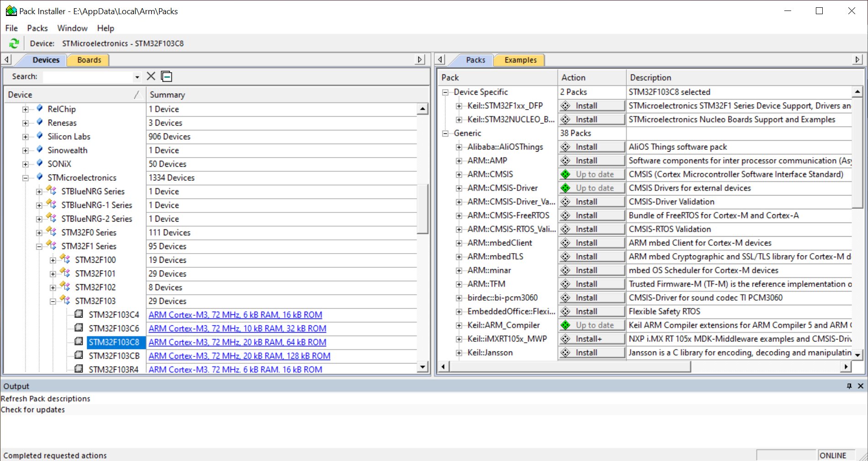The width and height of the screenshot is (868, 461).
Task: Collapse the STM32F103 subfamily node
Action: (x=53, y=301)
